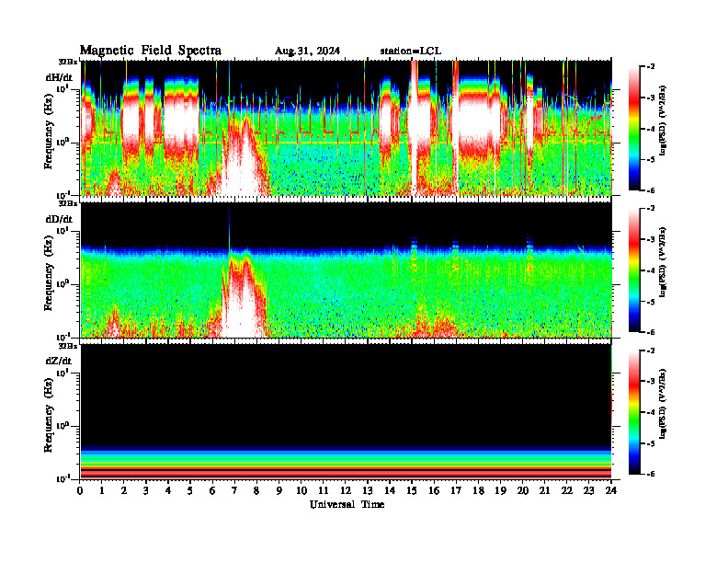Click the "-6" tick on dH/dt color bar

(651, 190)
